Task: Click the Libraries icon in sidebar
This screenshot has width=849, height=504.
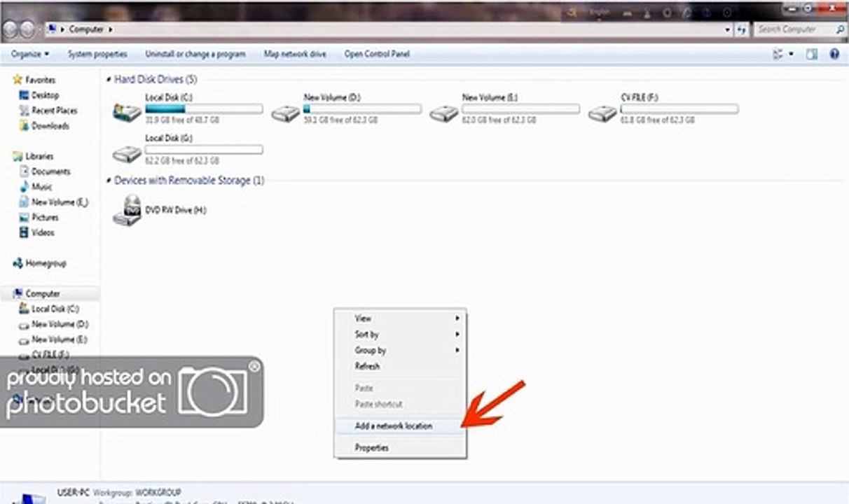Action: (x=18, y=156)
